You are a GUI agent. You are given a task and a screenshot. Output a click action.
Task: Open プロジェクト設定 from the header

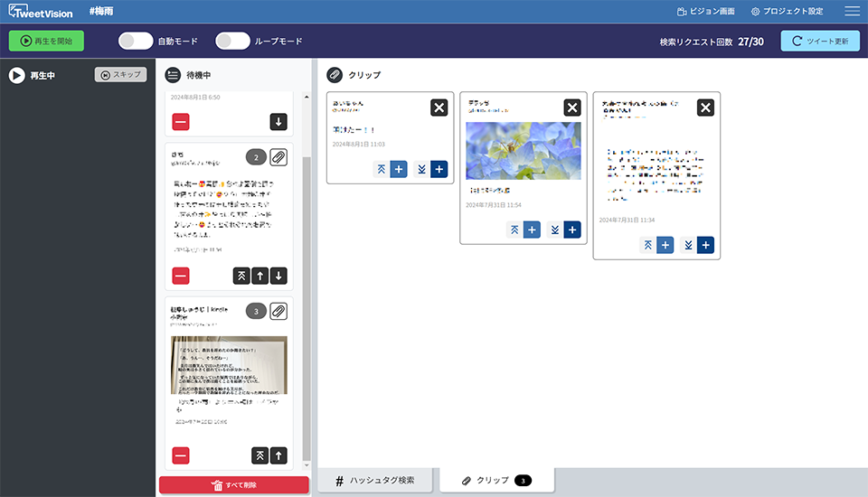pyautogui.click(x=787, y=11)
